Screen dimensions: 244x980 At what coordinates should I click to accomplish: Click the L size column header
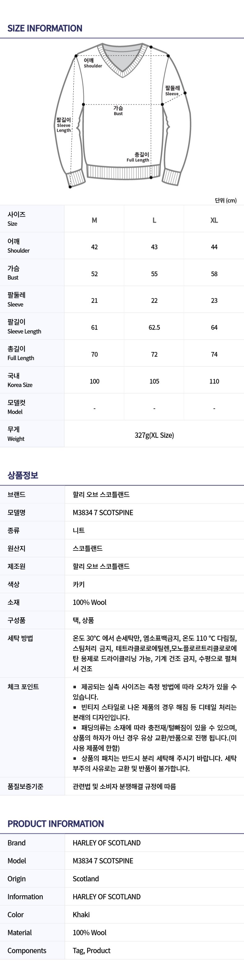tap(154, 220)
